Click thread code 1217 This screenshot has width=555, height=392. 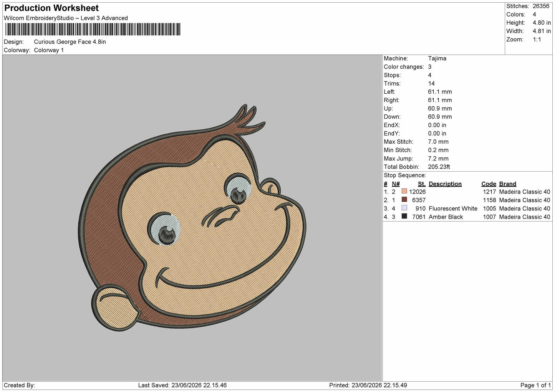pyautogui.click(x=489, y=192)
